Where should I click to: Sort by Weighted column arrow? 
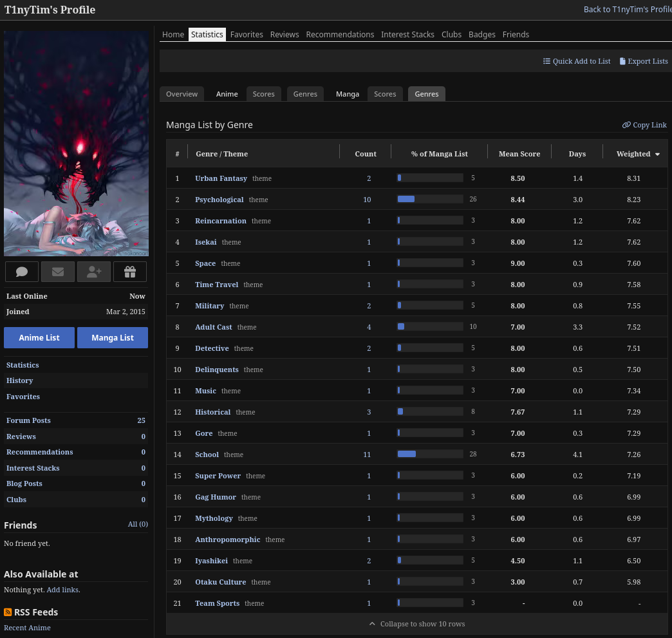pos(657,155)
